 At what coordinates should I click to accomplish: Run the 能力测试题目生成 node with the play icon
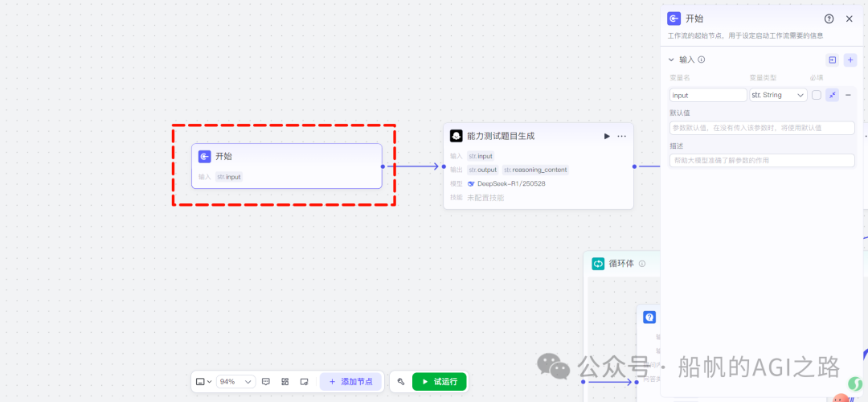[x=607, y=136]
